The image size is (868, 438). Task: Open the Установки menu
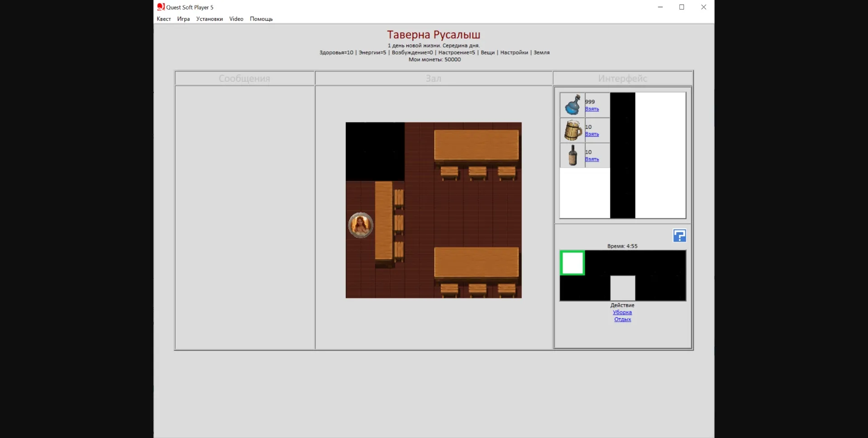(x=209, y=19)
